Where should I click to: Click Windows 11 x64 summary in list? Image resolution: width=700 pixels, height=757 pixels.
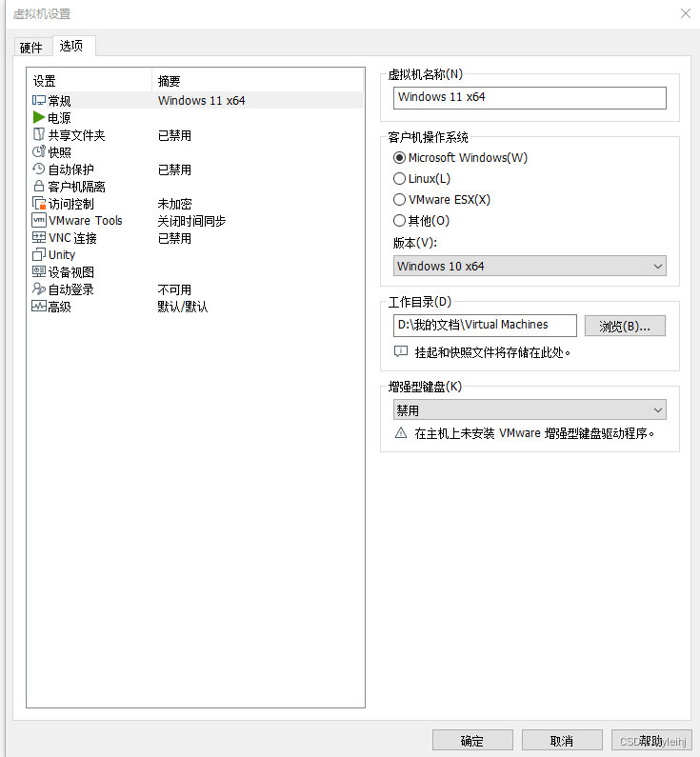201,100
